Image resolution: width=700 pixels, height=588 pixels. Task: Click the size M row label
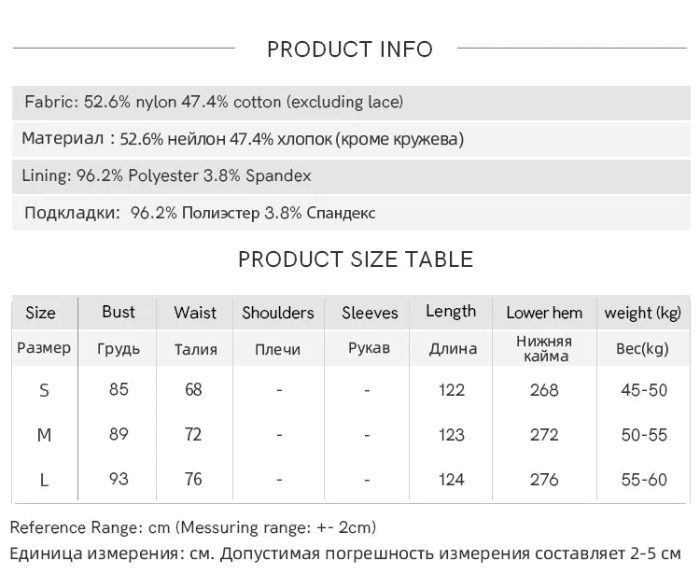tap(44, 435)
